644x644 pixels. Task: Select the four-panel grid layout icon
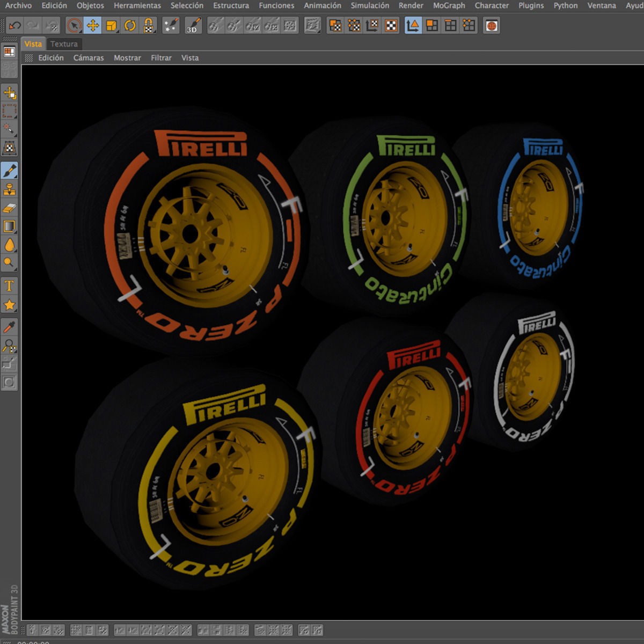click(450, 25)
